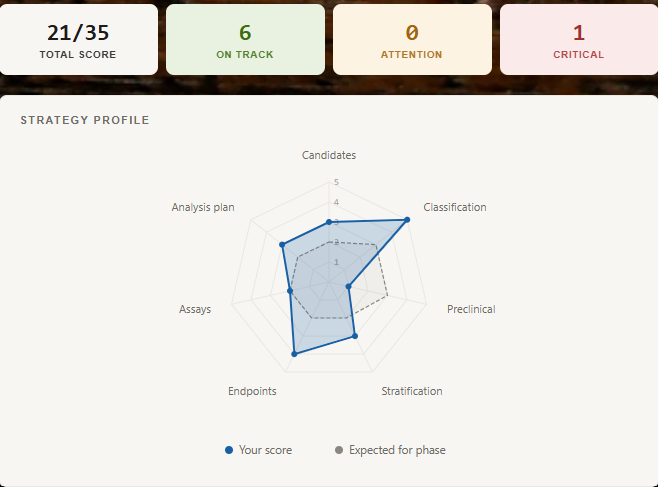Click the Endpoints axis label

point(252,391)
